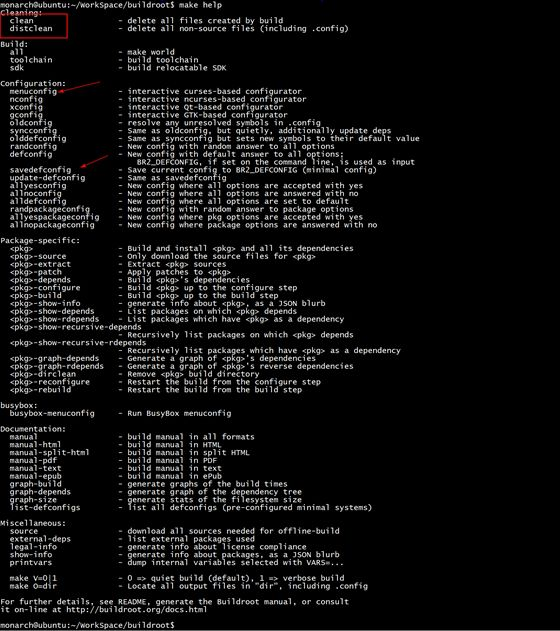
Task: Open the buildroot.org/docs.html URL
Action: 136,610
